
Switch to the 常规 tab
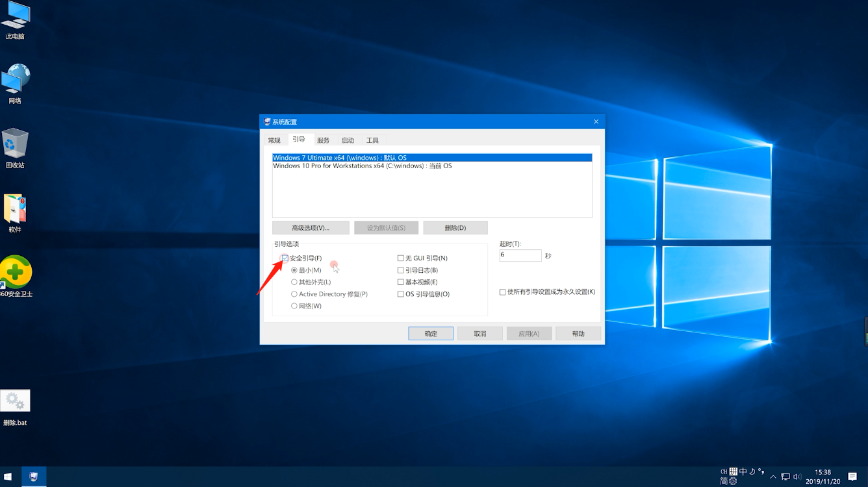tap(274, 140)
